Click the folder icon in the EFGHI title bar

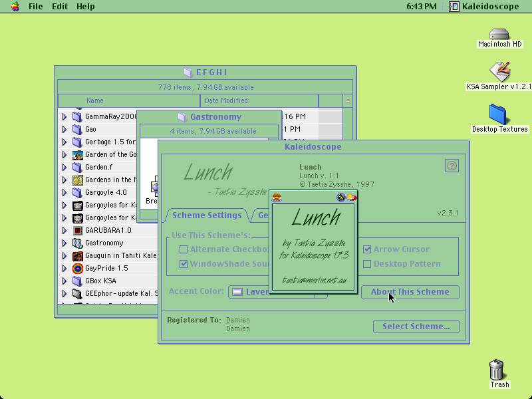(x=188, y=72)
